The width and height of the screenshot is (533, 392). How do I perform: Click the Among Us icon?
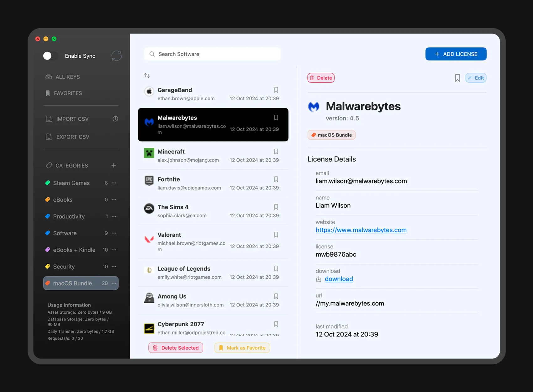click(149, 298)
